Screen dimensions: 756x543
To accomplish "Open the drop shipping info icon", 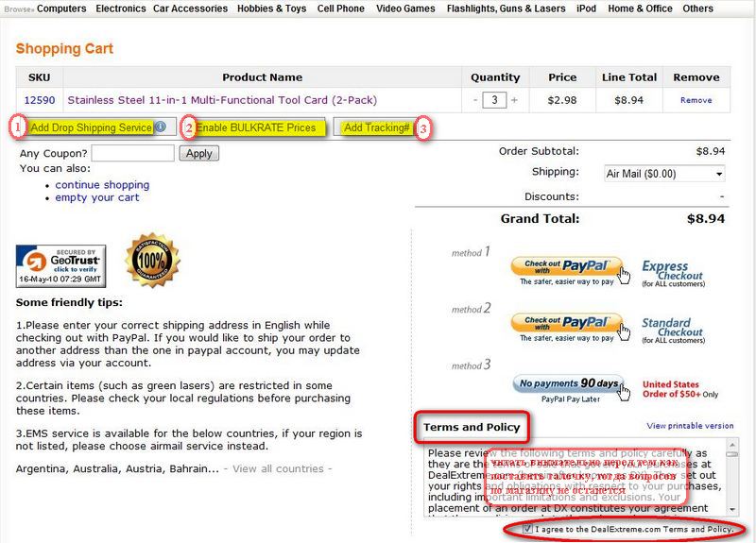I will pyautogui.click(x=161, y=127).
